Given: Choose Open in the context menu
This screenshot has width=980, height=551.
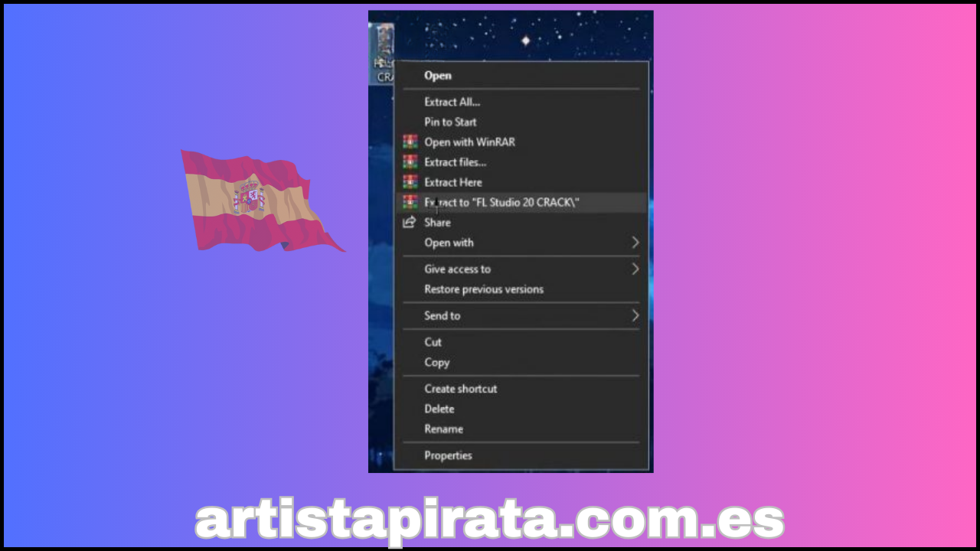Looking at the screenshot, I should pos(438,75).
